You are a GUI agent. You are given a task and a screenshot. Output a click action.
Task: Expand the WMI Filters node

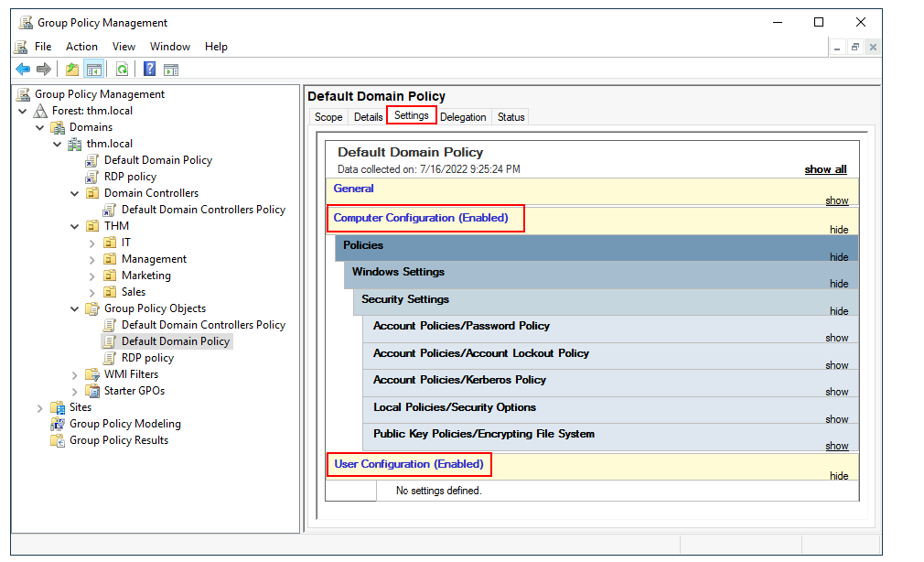click(74, 375)
